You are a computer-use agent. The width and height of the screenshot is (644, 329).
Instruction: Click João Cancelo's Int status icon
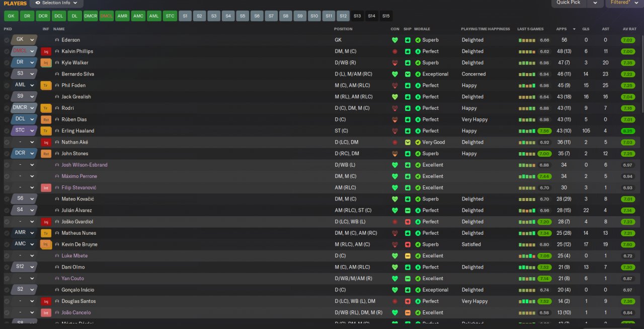[46, 312]
